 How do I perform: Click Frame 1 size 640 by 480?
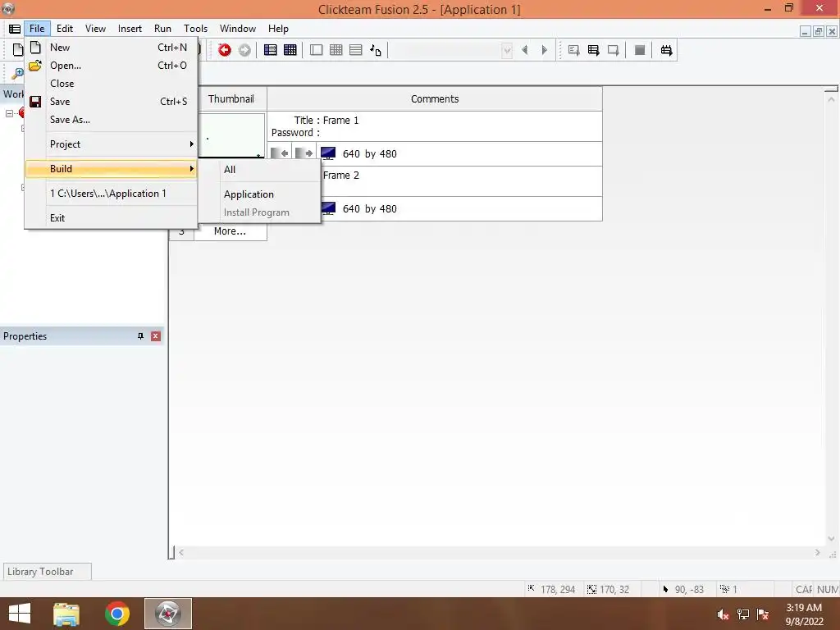click(x=370, y=153)
